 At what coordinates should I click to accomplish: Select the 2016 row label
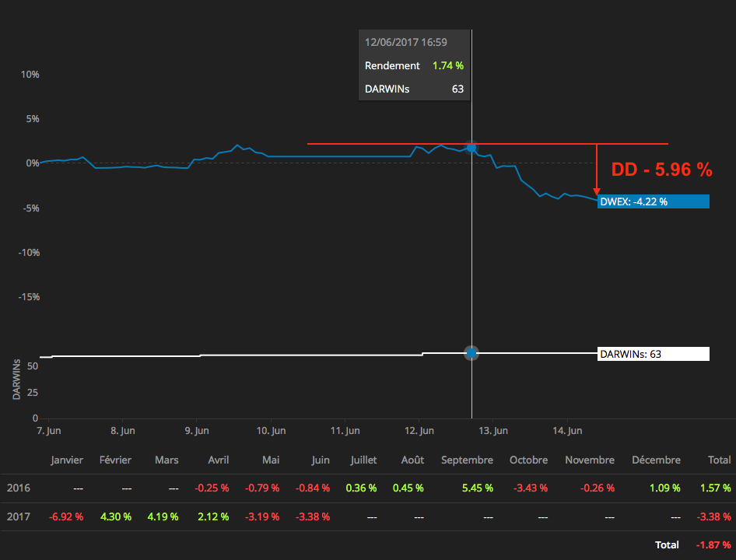[19, 488]
